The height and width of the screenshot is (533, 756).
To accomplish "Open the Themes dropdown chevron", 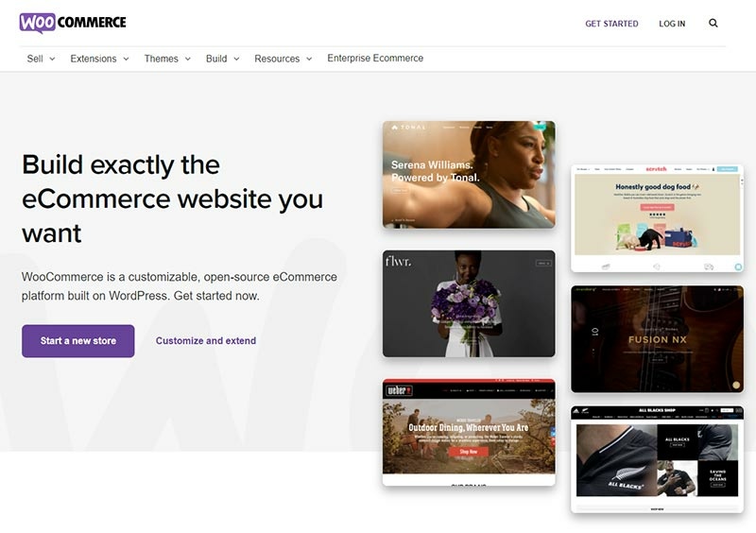I will coord(187,59).
